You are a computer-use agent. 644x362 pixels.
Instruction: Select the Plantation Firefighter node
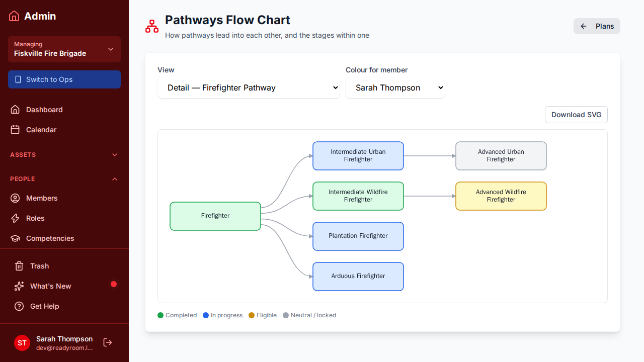pos(358,236)
